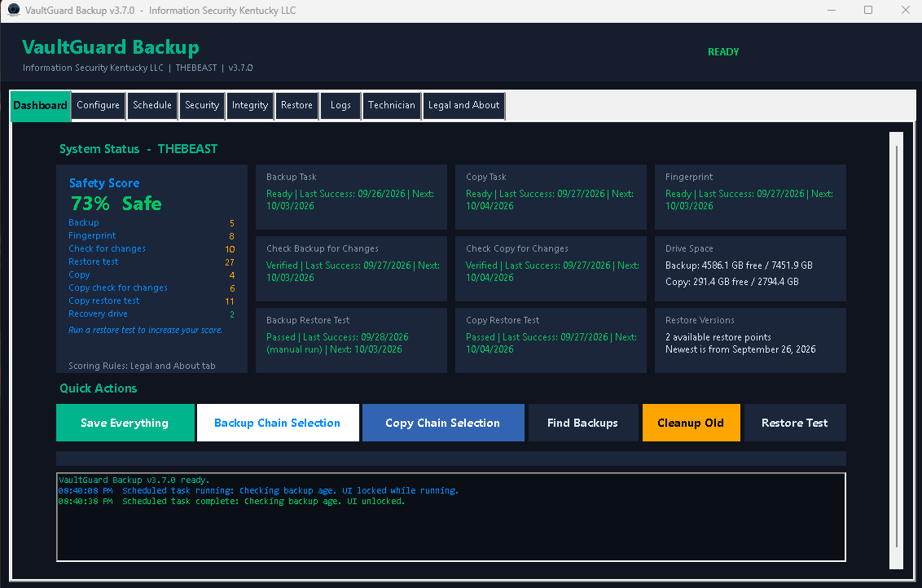Open Backup Chain Selection

pos(278,423)
